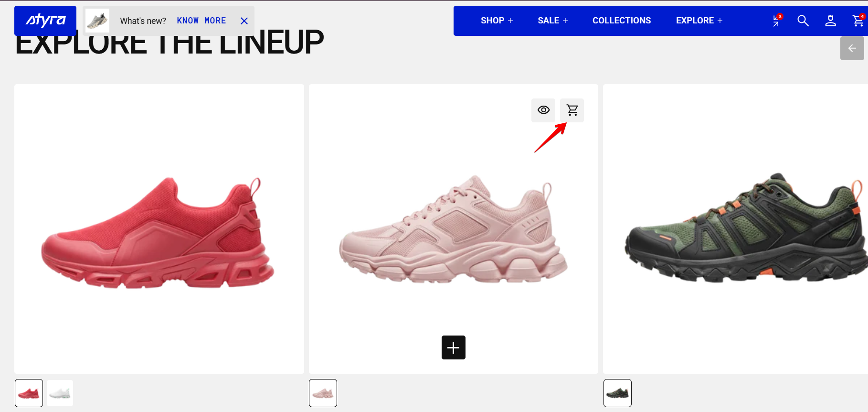Expand the SHOP menu
This screenshot has width=868, height=412.
click(497, 21)
